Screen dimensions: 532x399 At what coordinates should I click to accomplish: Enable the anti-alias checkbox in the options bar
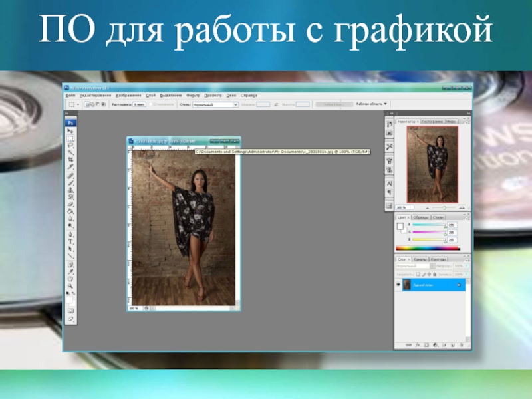pyautogui.click(x=151, y=104)
